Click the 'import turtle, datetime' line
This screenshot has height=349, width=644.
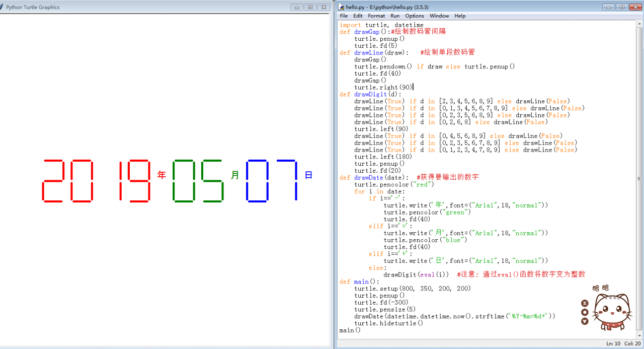coord(381,25)
